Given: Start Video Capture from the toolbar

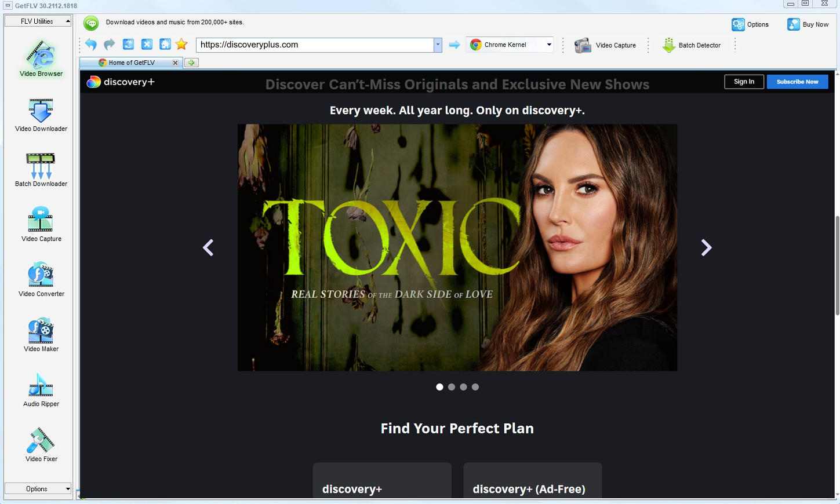Looking at the screenshot, I should 605,45.
